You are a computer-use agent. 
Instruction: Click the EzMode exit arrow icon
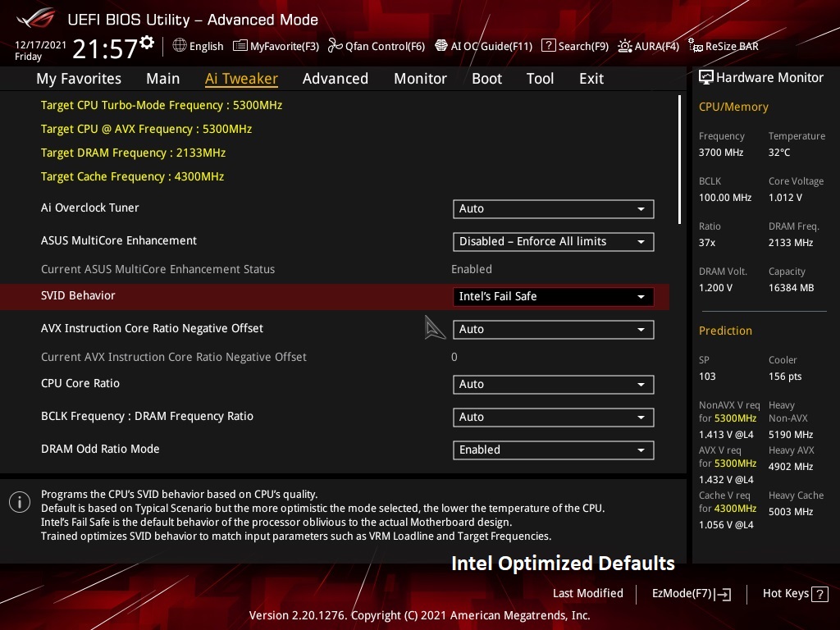click(723, 594)
